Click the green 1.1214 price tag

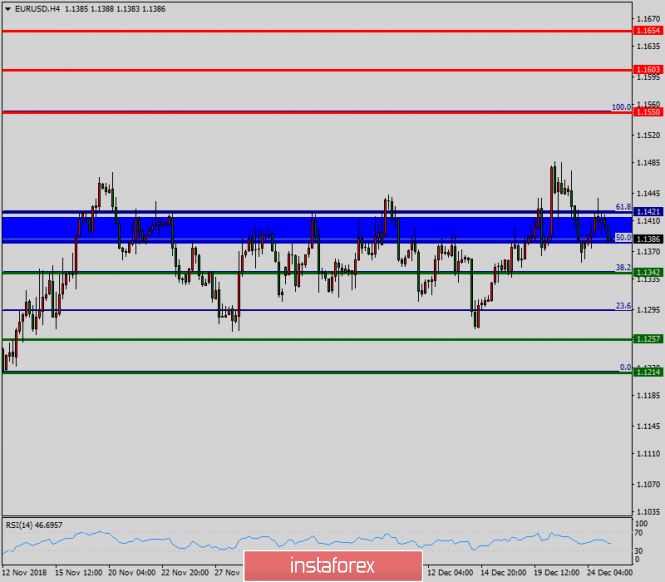coord(648,372)
